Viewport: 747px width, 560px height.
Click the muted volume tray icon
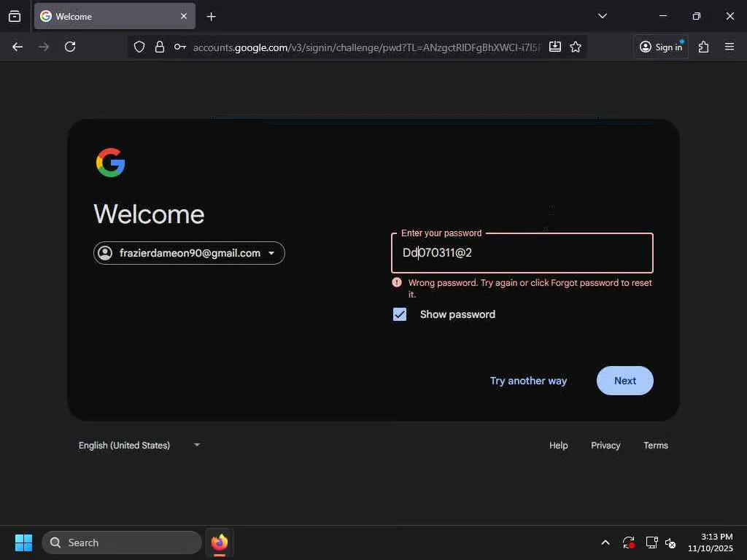point(670,542)
